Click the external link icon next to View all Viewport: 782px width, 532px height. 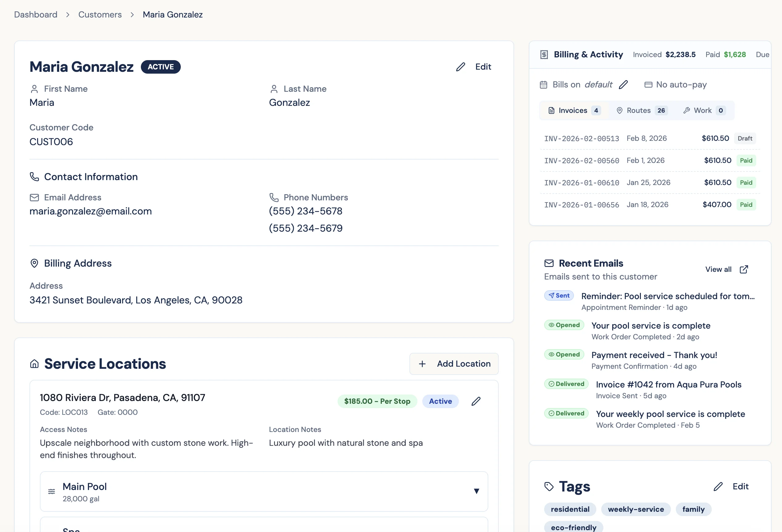[x=743, y=269]
